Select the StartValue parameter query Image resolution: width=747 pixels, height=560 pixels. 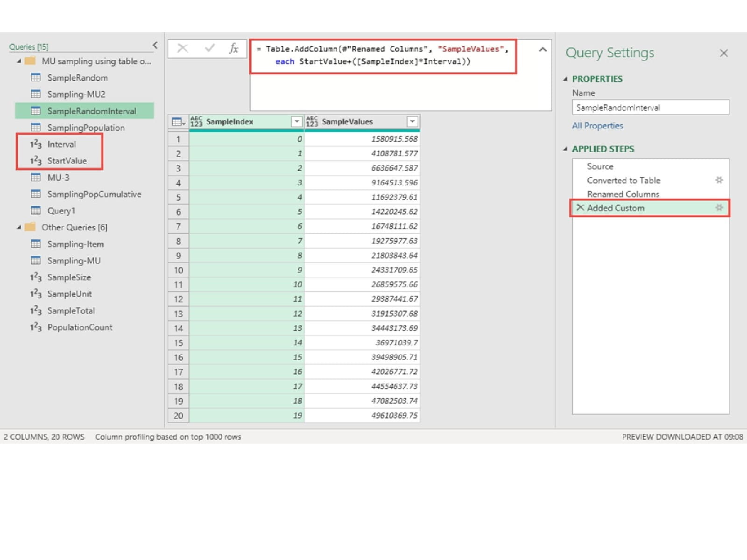(67, 161)
